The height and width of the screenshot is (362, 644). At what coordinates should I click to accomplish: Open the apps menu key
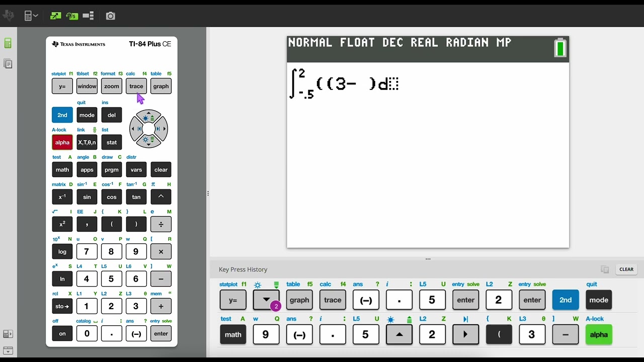coord(87,169)
